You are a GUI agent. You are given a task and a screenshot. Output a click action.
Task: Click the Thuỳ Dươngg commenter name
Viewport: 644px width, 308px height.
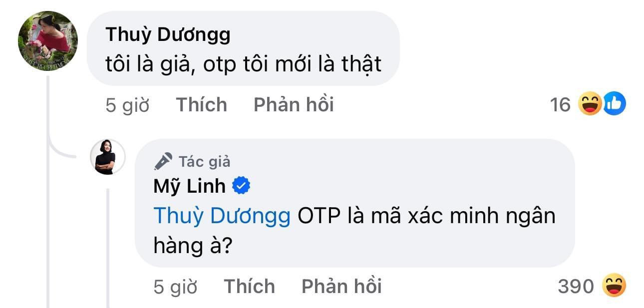click(x=168, y=34)
